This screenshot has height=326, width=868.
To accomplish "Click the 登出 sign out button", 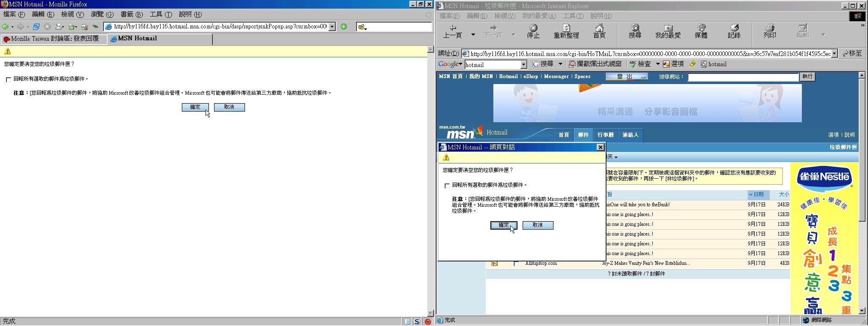I will (x=626, y=77).
